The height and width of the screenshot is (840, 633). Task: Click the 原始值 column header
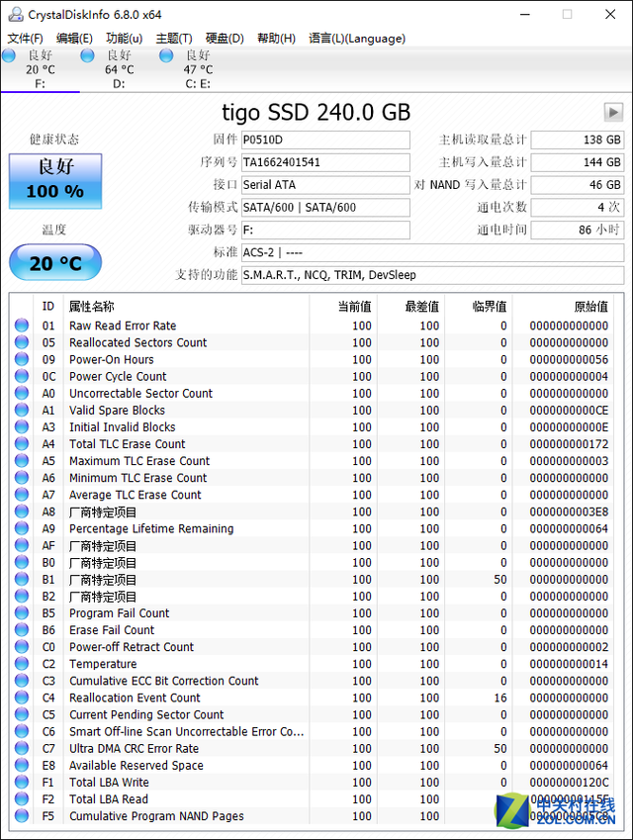pyautogui.click(x=590, y=307)
